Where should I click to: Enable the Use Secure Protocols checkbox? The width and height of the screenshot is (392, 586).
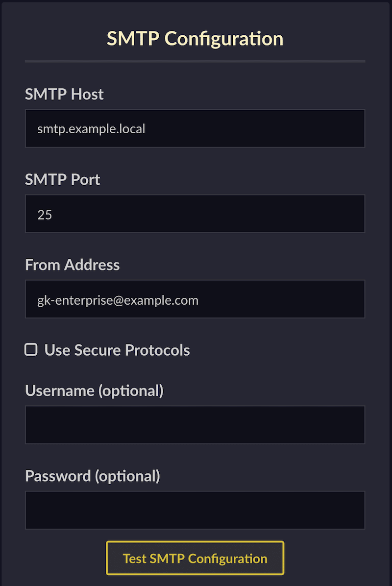(31, 350)
